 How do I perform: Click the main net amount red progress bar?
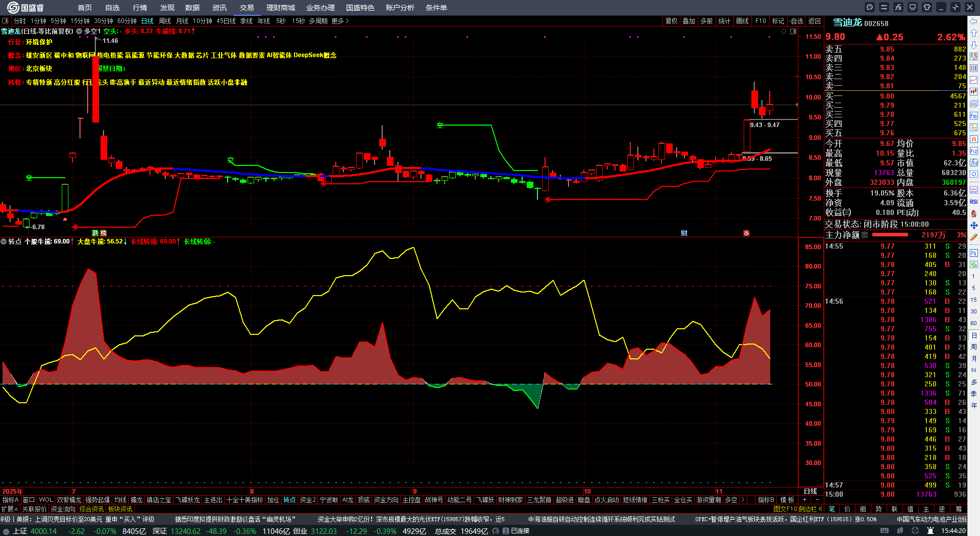point(890,235)
